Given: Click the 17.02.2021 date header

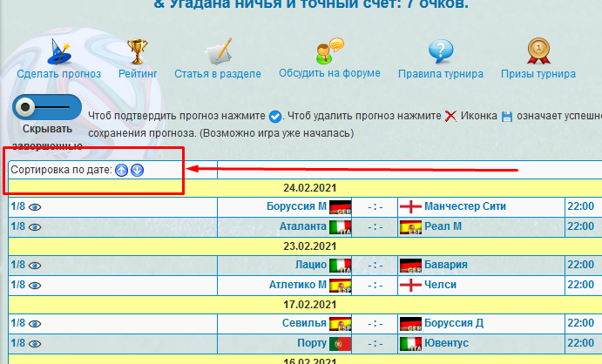Looking at the screenshot, I should coord(310,305).
